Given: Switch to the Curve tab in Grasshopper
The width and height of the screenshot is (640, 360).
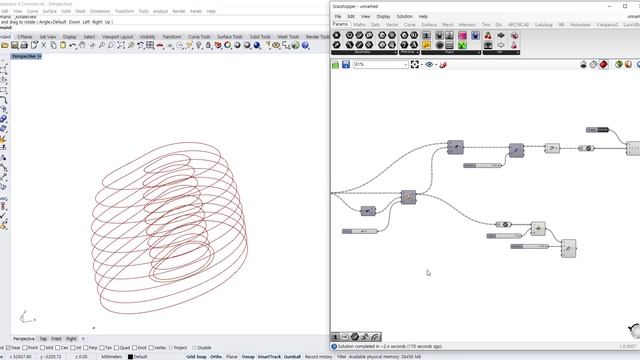Looking at the screenshot, I should (x=409, y=25).
